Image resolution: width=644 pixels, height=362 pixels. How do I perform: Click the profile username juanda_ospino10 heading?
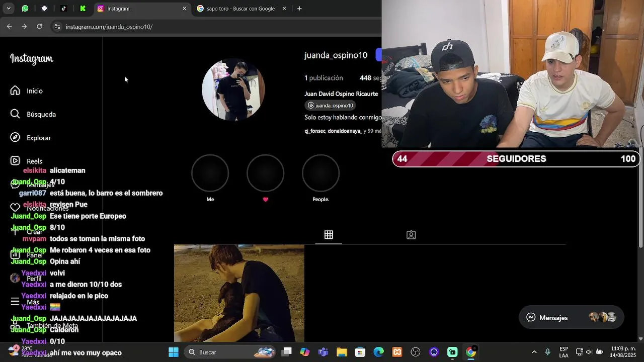tap(336, 55)
